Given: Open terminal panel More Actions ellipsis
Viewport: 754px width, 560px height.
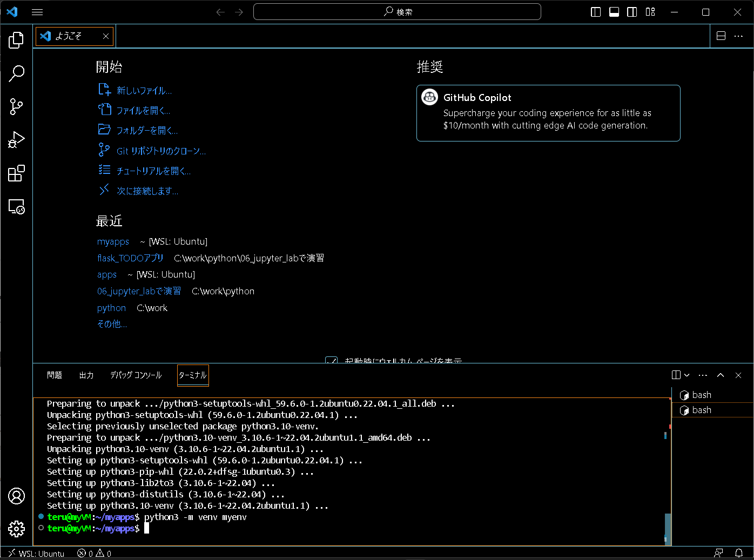Looking at the screenshot, I should click(x=703, y=375).
